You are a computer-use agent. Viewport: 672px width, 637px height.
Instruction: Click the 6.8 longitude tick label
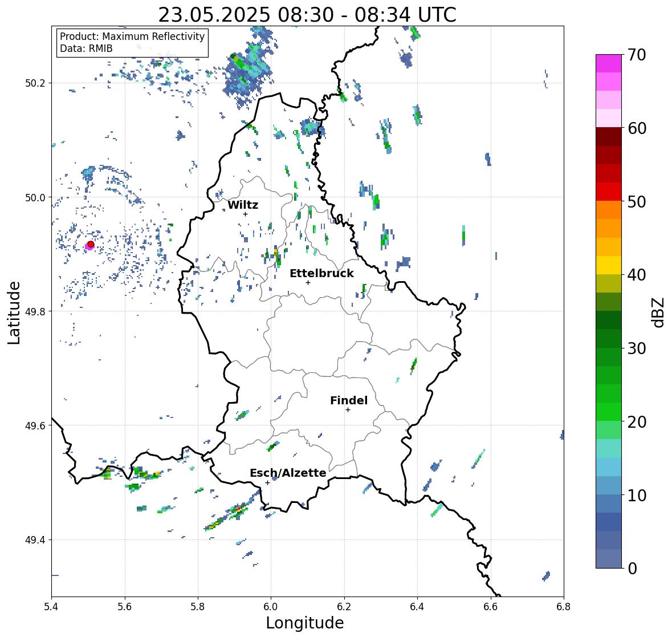pyautogui.click(x=564, y=606)
